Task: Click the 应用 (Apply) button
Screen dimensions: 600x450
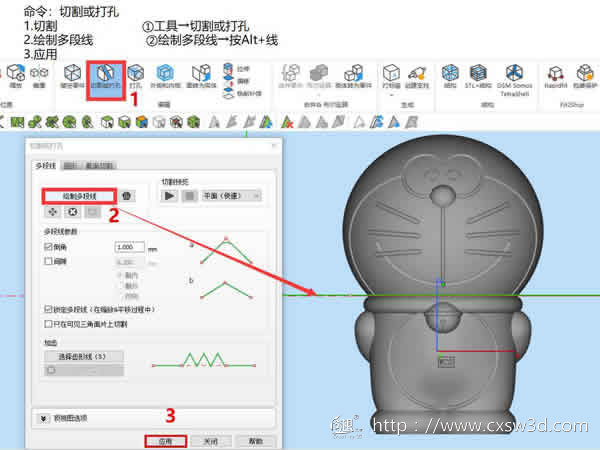Action: tap(165, 441)
